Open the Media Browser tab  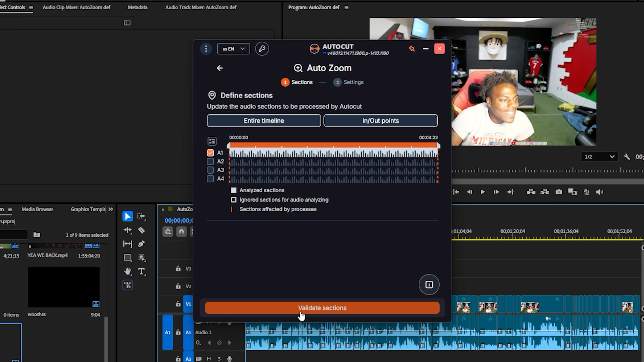click(38, 209)
